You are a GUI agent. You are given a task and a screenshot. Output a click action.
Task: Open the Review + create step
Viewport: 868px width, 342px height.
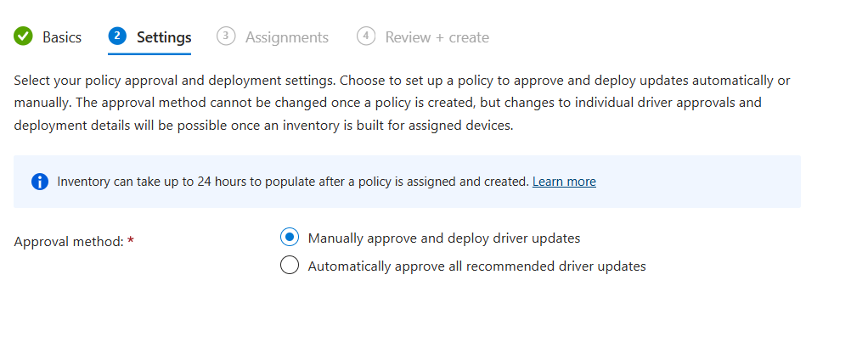[437, 37]
